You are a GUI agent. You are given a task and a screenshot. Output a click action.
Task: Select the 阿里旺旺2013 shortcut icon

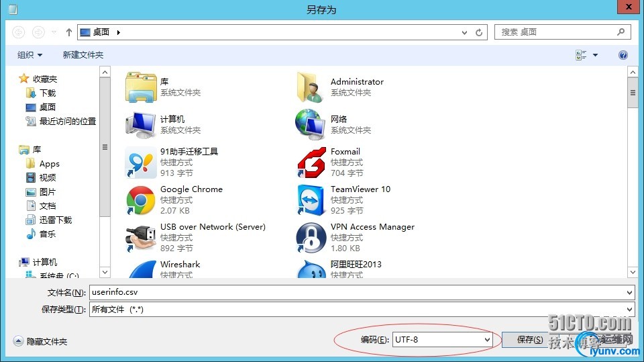pos(311,269)
